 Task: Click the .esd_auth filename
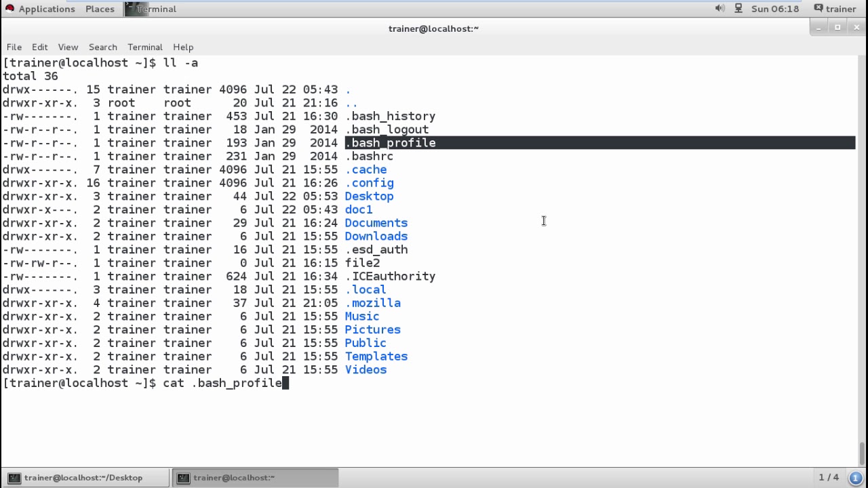point(376,249)
